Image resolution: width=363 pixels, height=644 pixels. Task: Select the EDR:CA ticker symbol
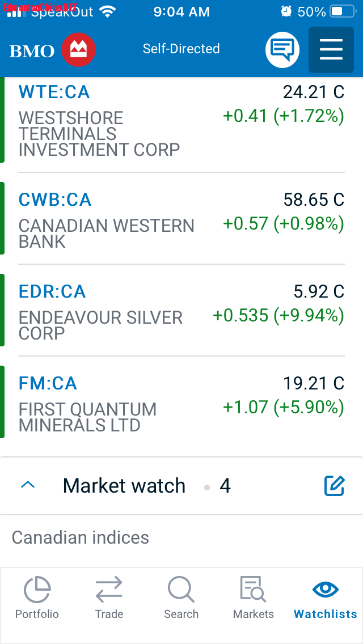tap(52, 291)
